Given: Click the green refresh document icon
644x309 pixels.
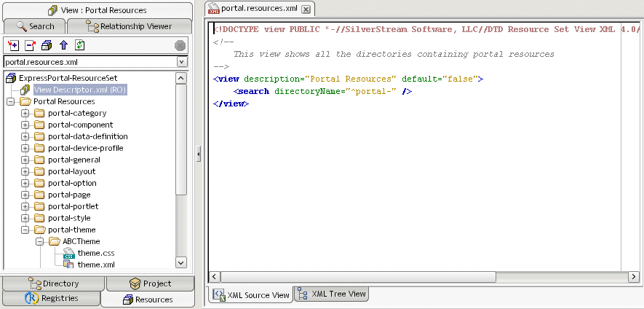Looking at the screenshot, I should 79,45.
